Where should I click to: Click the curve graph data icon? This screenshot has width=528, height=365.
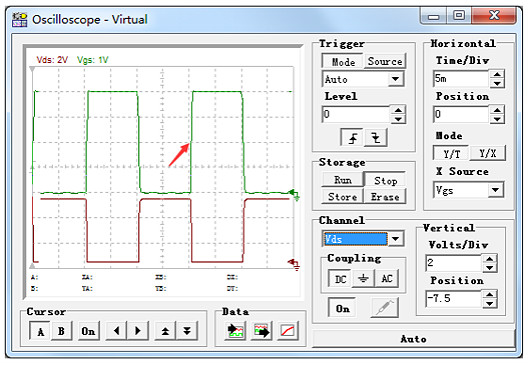[288, 331]
